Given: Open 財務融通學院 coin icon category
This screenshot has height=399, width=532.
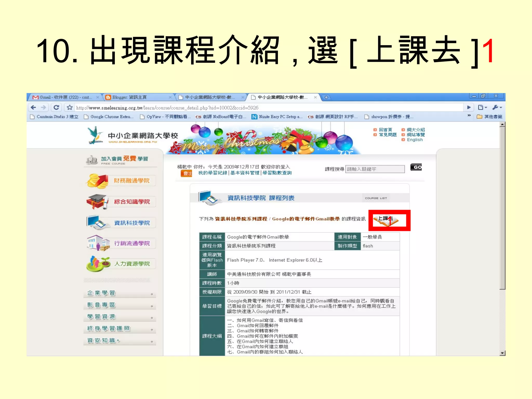Looking at the screenshot, I should click(x=121, y=181).
